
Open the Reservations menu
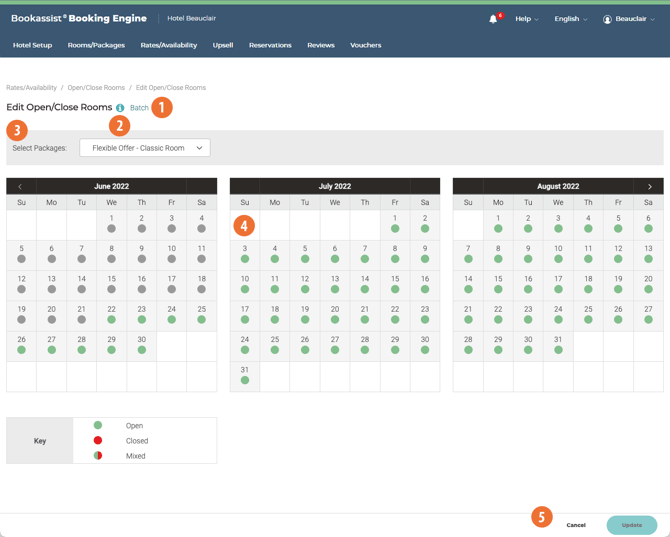click(270, 45)
